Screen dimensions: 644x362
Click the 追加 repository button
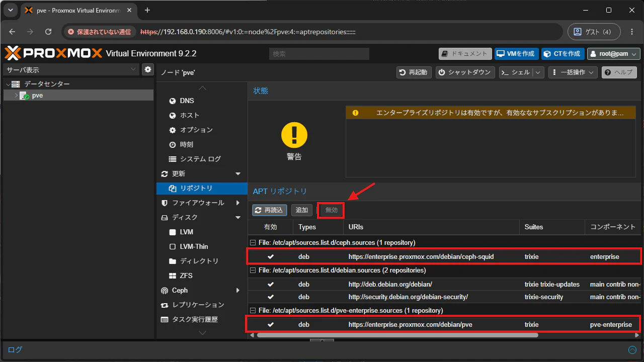pyautogui.click(x=302, y=210)
